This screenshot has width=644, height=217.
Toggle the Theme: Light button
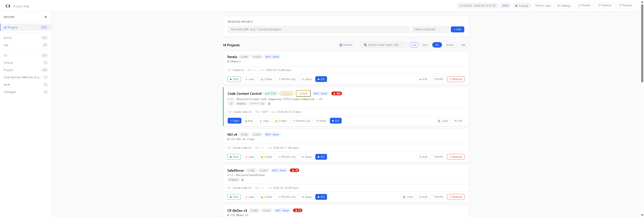(543, 5)
